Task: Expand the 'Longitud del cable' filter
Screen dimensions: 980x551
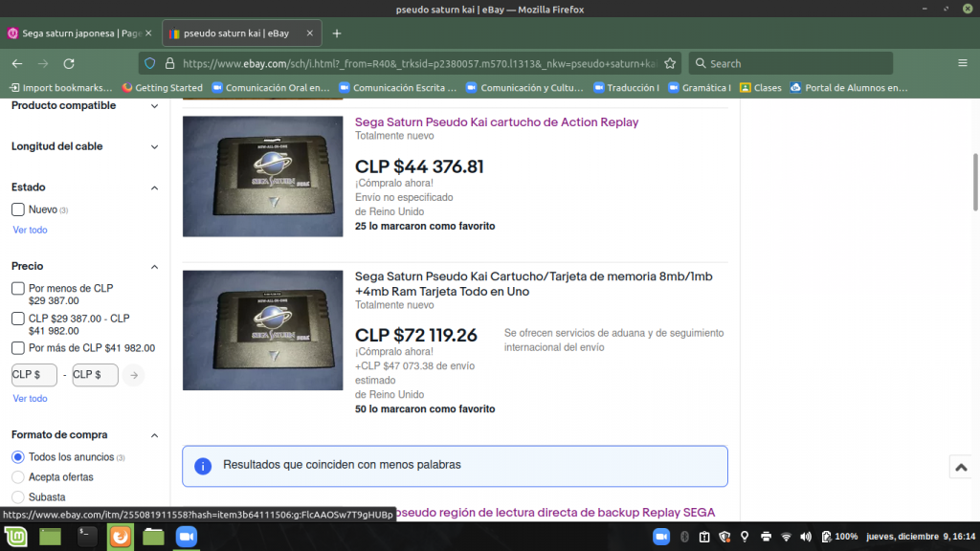Action: [155, 147]
